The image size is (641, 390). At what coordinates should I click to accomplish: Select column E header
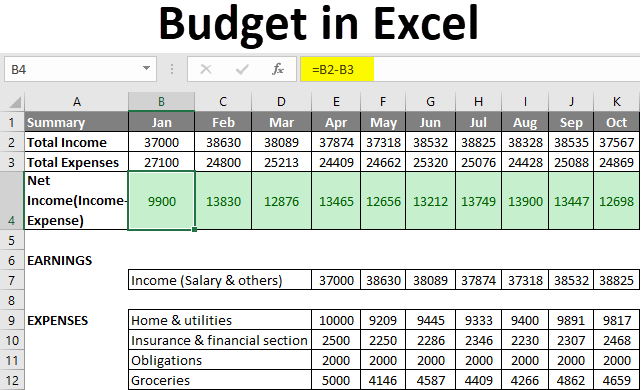336,101
